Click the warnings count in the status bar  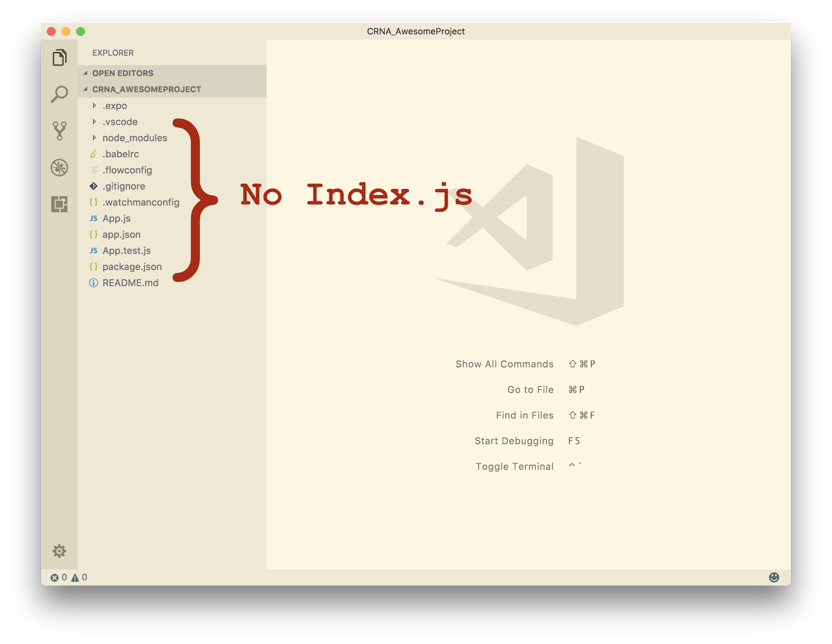79,577
